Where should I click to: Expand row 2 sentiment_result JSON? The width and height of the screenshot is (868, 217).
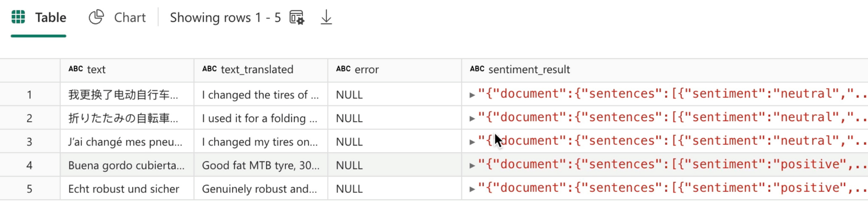[472, 118]
